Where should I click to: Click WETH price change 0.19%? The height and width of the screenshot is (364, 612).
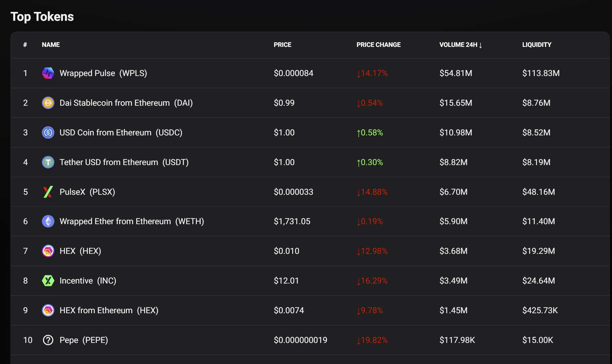click(370, 221)
